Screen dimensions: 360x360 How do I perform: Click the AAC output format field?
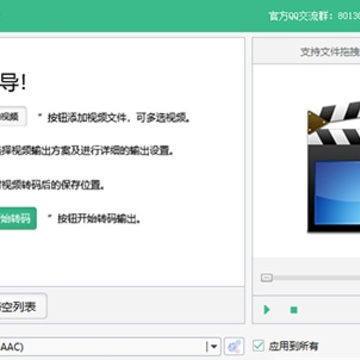pyautogui.click(x=110, y=347)
